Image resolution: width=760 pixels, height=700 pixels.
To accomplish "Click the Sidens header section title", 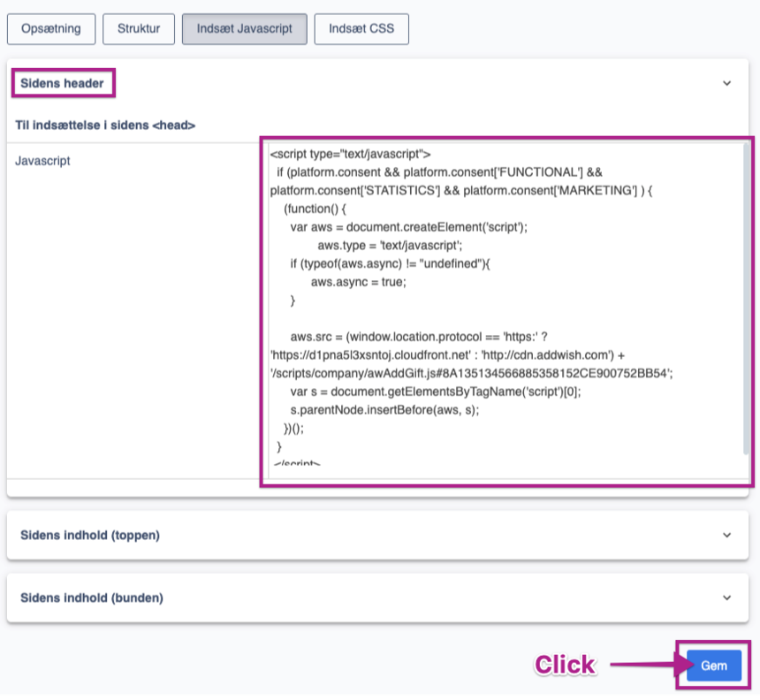I will 62,83.
